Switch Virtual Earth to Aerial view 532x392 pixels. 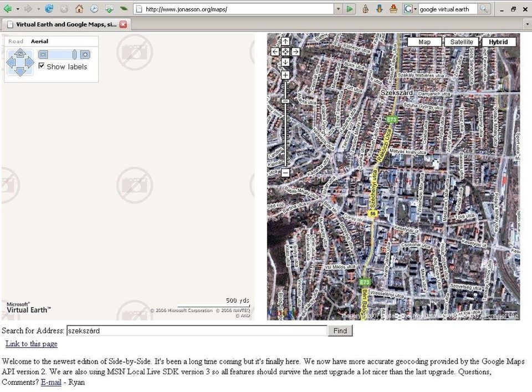coord(39,42)
